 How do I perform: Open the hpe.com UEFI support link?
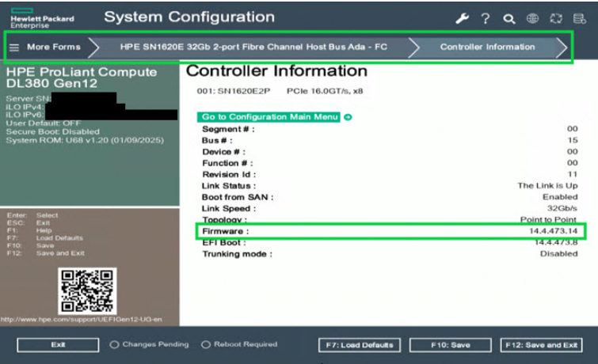pyautogui.click(x=82, y=320)
